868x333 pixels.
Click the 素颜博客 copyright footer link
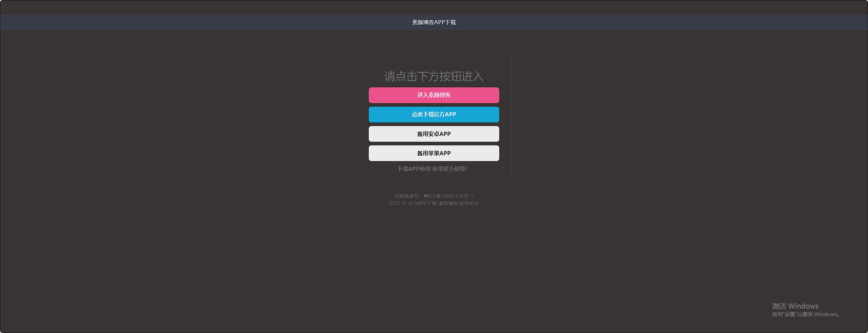448,203
